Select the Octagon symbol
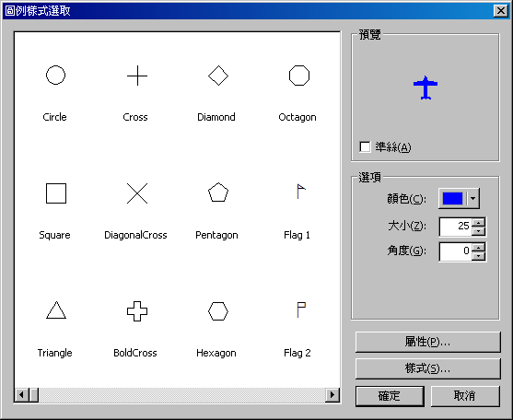The width and height of the screenshot is (513, 420). tap(299, 76)
